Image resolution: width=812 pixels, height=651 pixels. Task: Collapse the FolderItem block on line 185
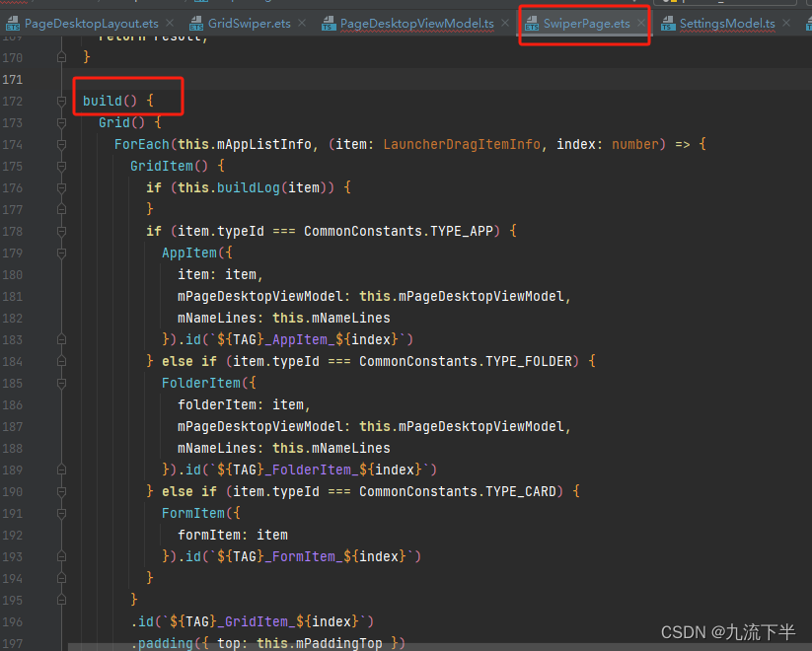click(x=61, y=384)
